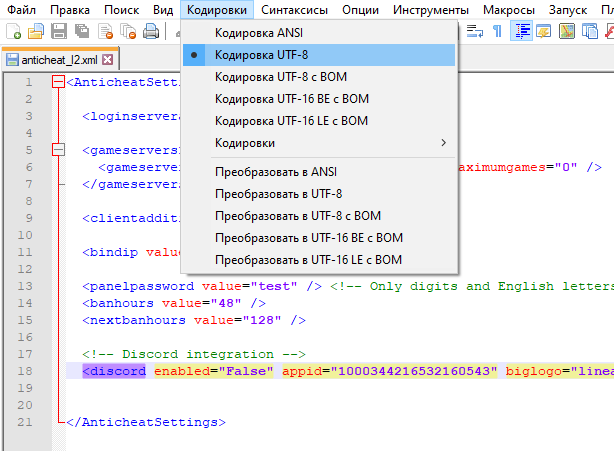
Task: Open the Макросы menu
Action: point(509,10)
